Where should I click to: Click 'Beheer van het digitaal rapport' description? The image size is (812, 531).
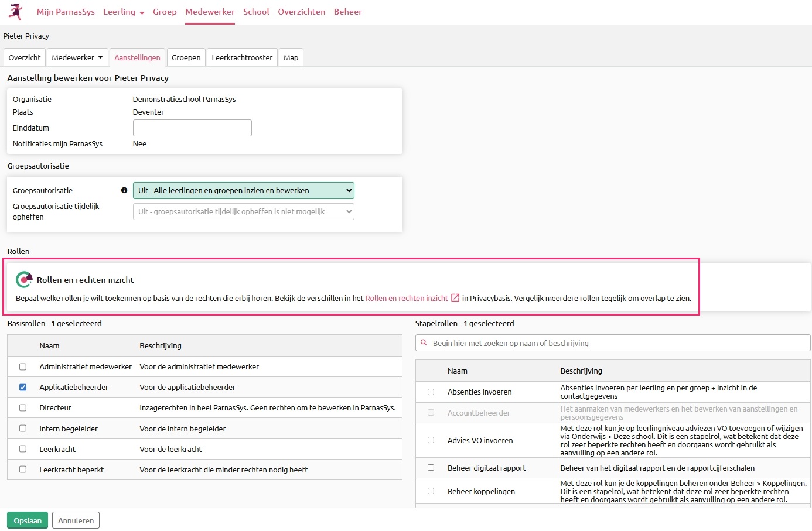click(x=657, y=468)
